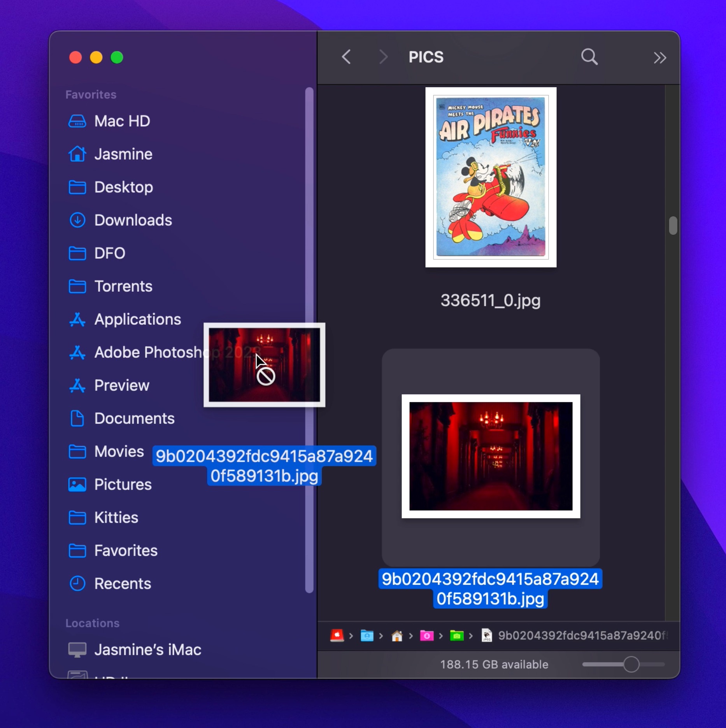Click the 336511_0.jpg file name
This screenshot has width=726, height=728.
[491, 301]
